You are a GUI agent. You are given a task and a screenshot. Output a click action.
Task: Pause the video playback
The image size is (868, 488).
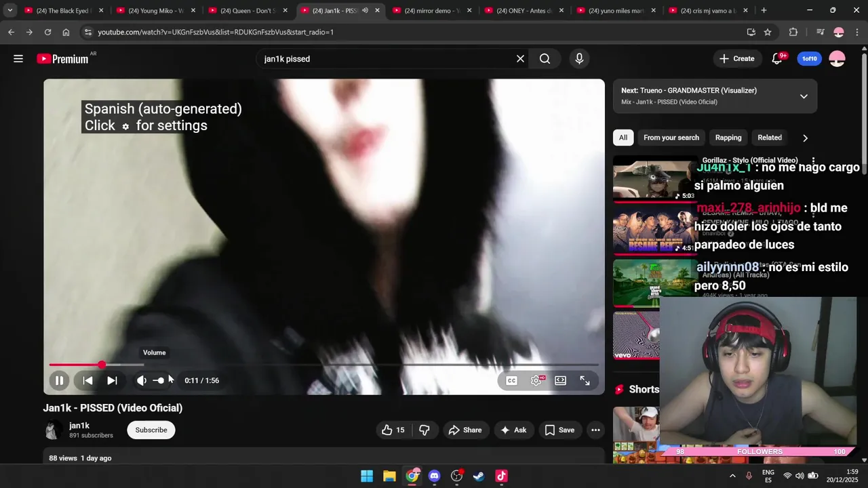pyautogui.click(x=59, y=381)
